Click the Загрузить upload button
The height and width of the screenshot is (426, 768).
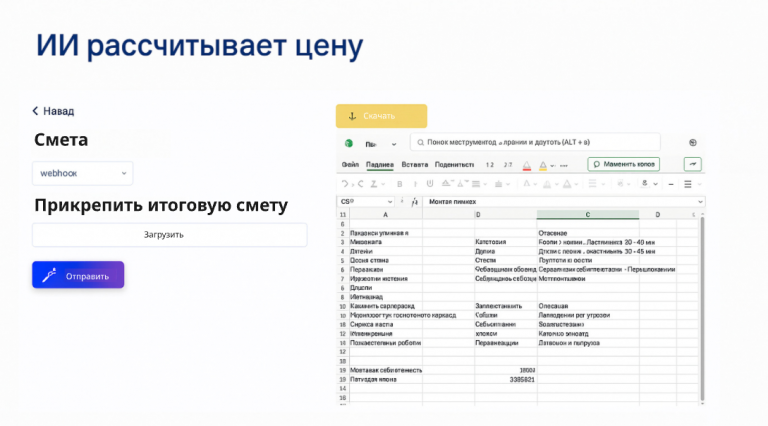[x=169, y=235]
